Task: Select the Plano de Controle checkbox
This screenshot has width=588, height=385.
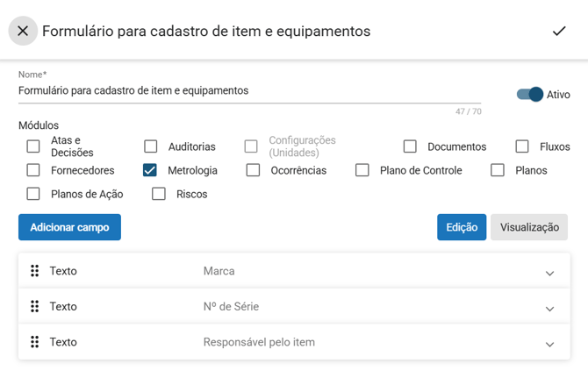Action: coord(362,170)
